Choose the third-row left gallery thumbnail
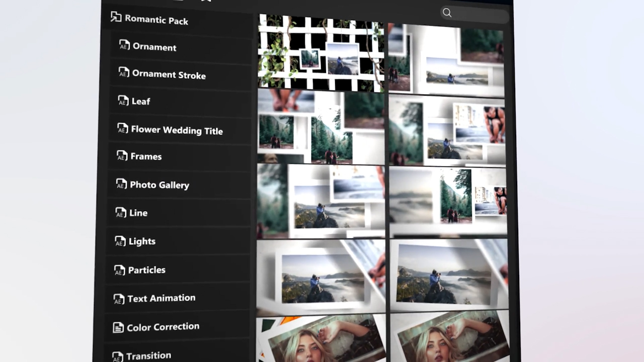 tap(320, 201)
